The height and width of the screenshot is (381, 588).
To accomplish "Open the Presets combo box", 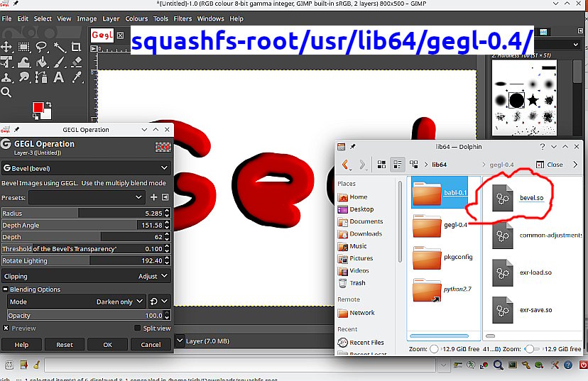I will click(x=86, y=197).
